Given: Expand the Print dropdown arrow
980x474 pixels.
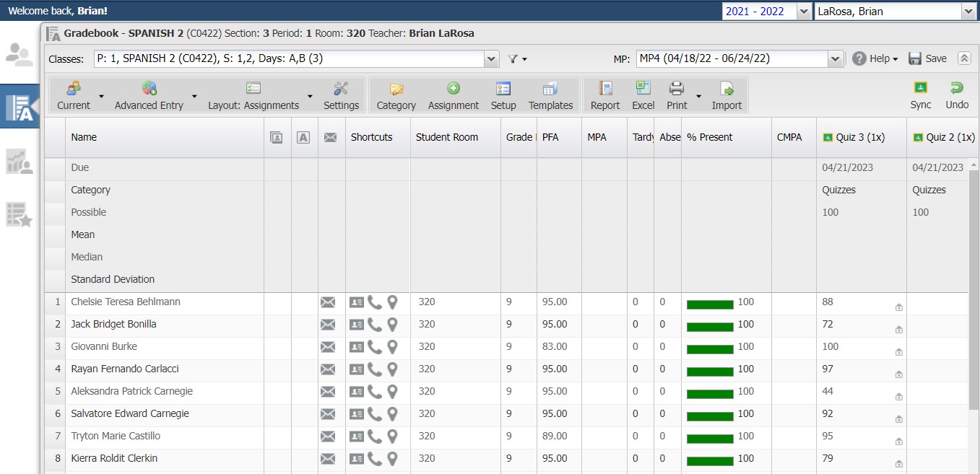Looking at the screenshot, I should [698, 96].
